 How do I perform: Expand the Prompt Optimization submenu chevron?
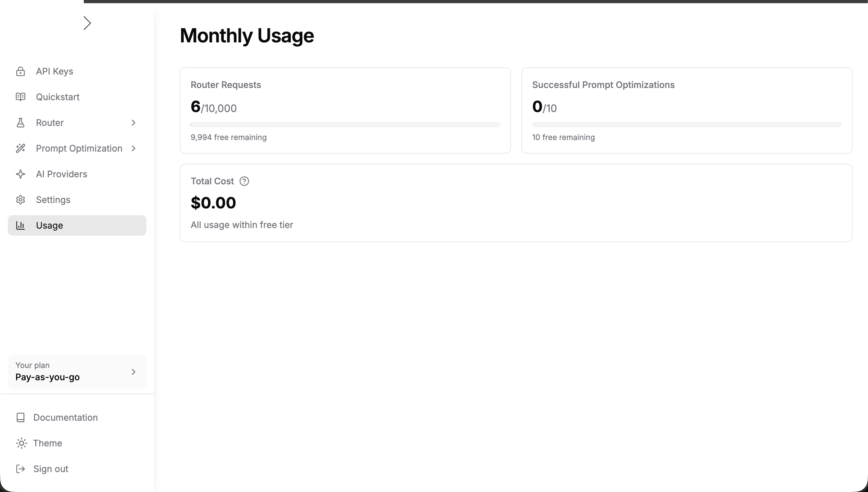(134, 148)
